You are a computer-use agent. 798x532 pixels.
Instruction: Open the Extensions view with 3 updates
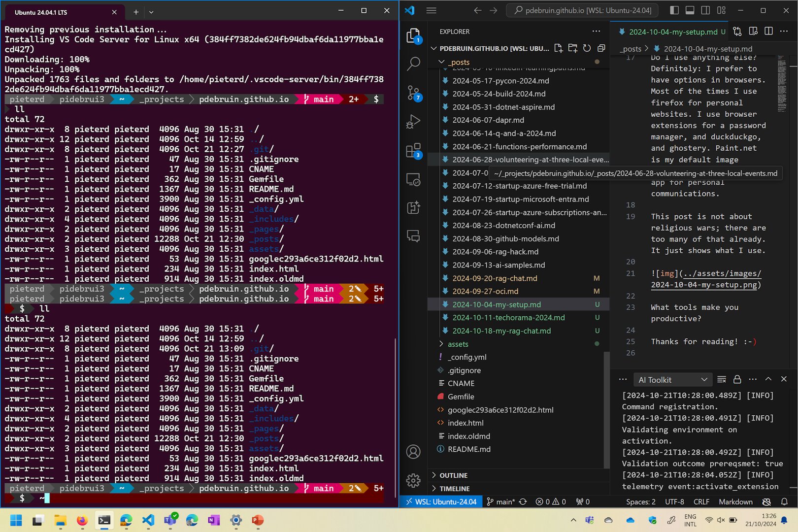click(414, 151)
